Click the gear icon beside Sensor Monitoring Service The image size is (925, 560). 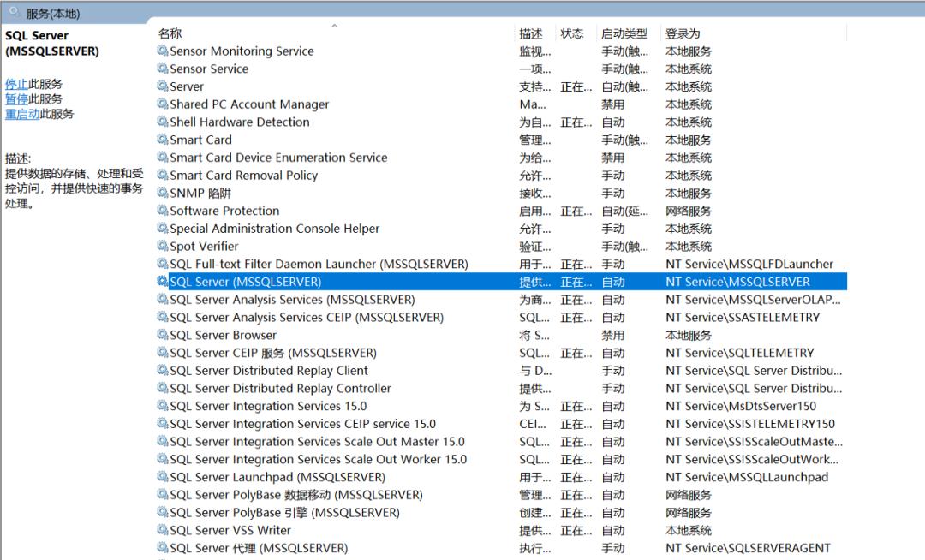click(161, 51)
